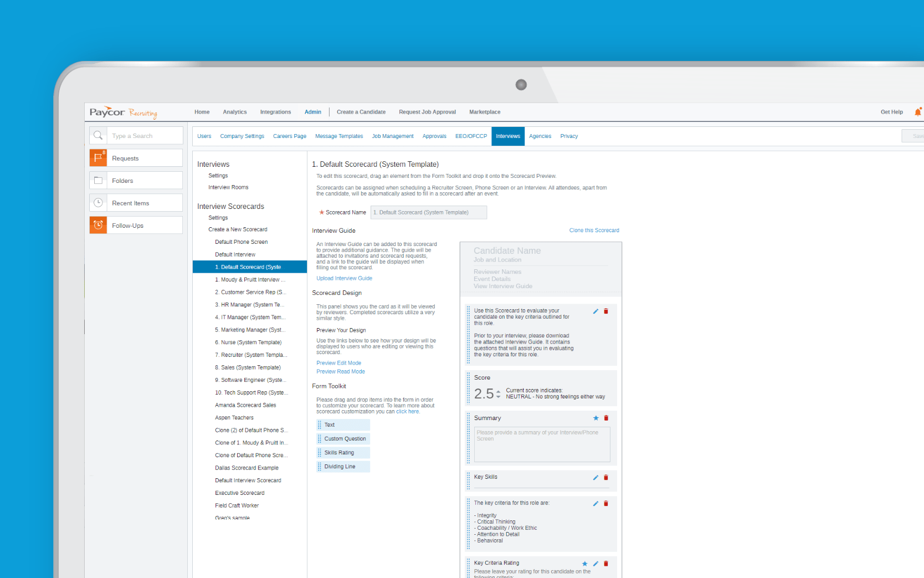Click the Type a Search field

point(144,136)
